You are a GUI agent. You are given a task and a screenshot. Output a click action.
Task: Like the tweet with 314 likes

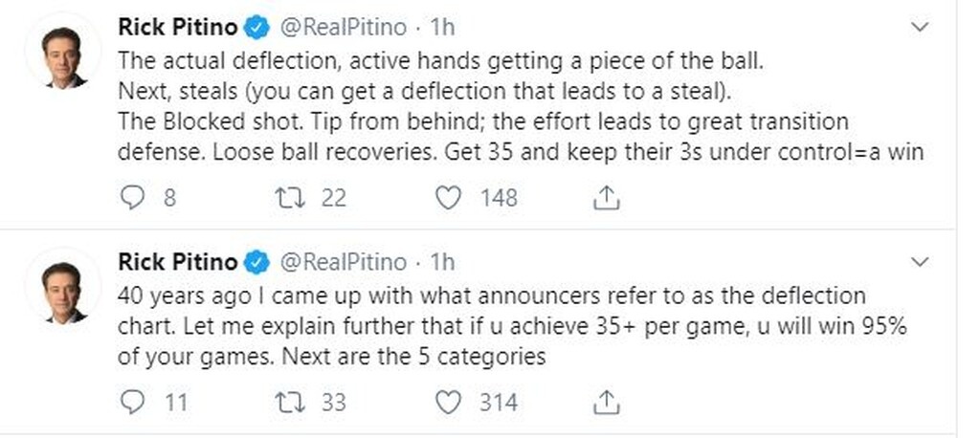tap(448, 403)
